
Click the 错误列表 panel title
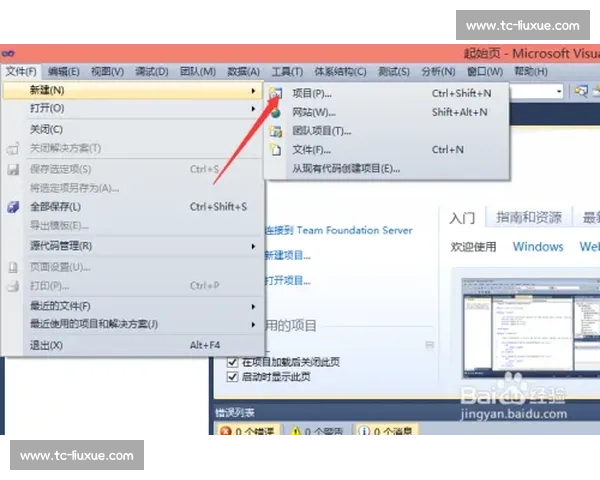[x=235, y=413]
